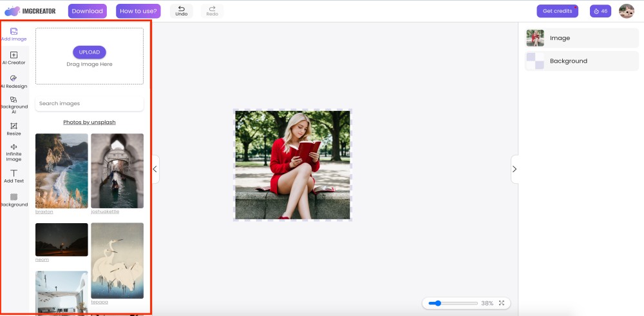
Task: Click the Get credits button
Action: [557, 11]
